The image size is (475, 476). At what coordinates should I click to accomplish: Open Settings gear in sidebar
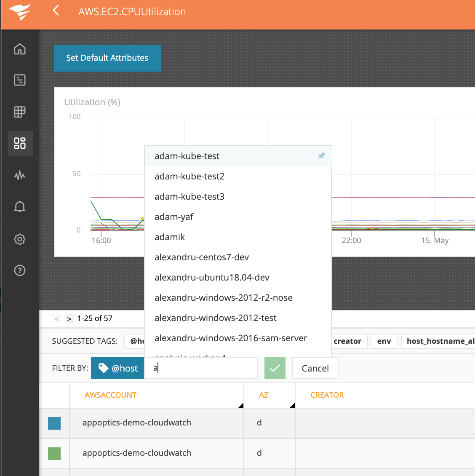[x=20, y=239]
